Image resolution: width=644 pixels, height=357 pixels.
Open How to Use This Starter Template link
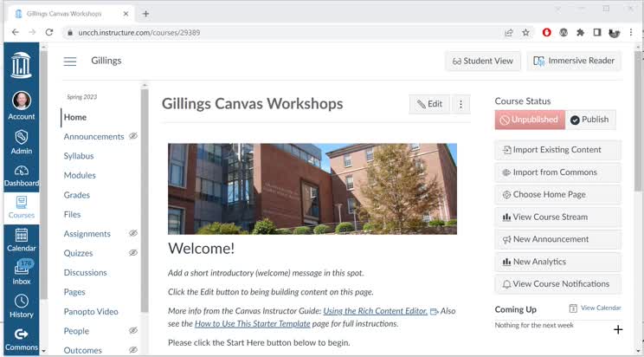[x=252, y=324]
